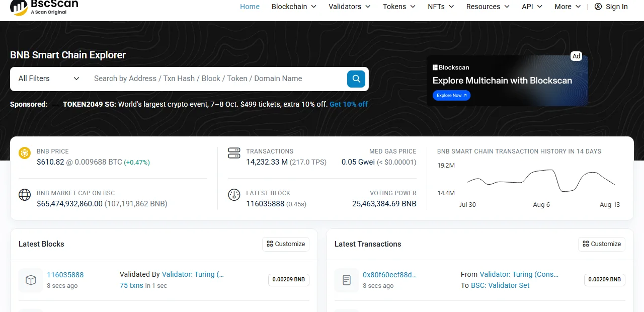Expand the Resources menu
This screenshot has width=644, height=312.
(488, 7)
